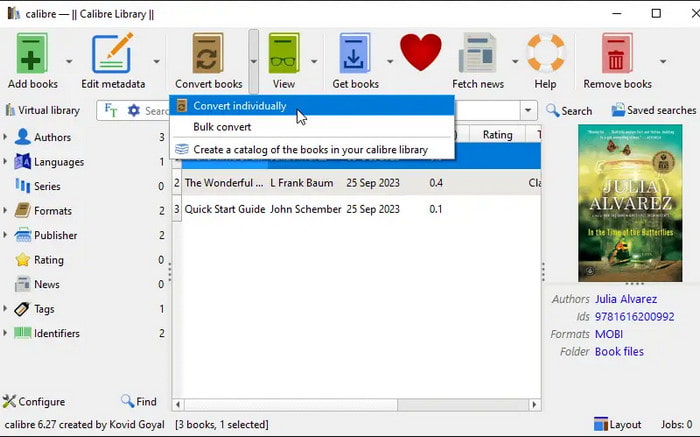Toggle full text search FT icon
The width and height of the screenshot is (700, 437).
tap(110, 110)
